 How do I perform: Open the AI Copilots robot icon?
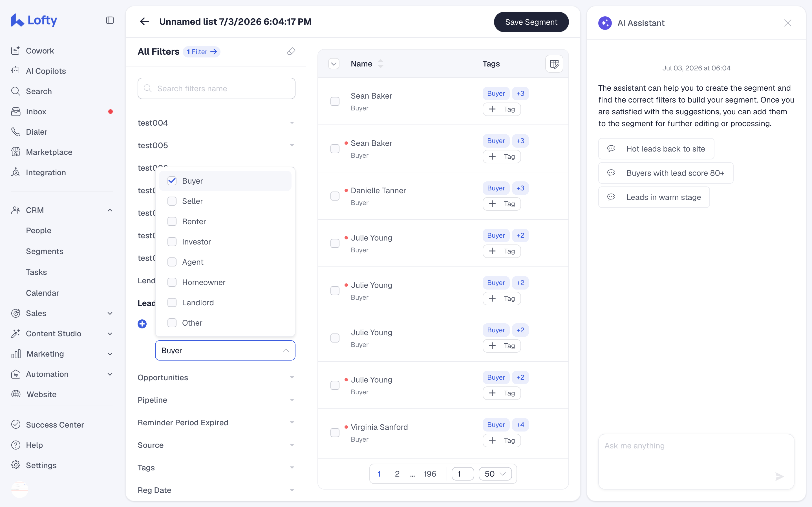[16, 71]
